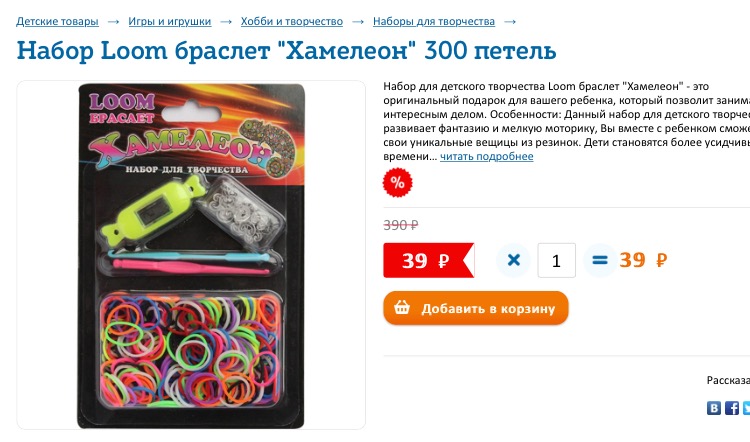The height and width of the screenshot is (442, 750).
Task: Click the red 39 ₽ price tag
Action: click(429, 260)
